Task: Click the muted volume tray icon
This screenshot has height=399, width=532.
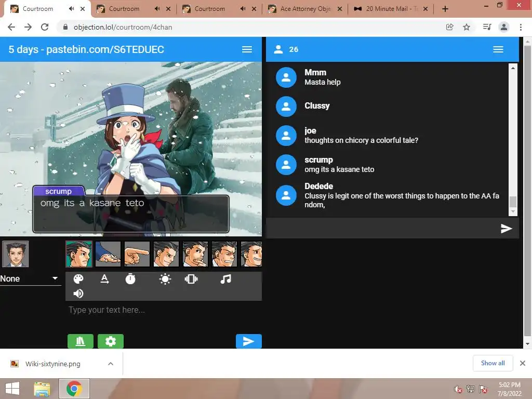Action: click(458, 389)
